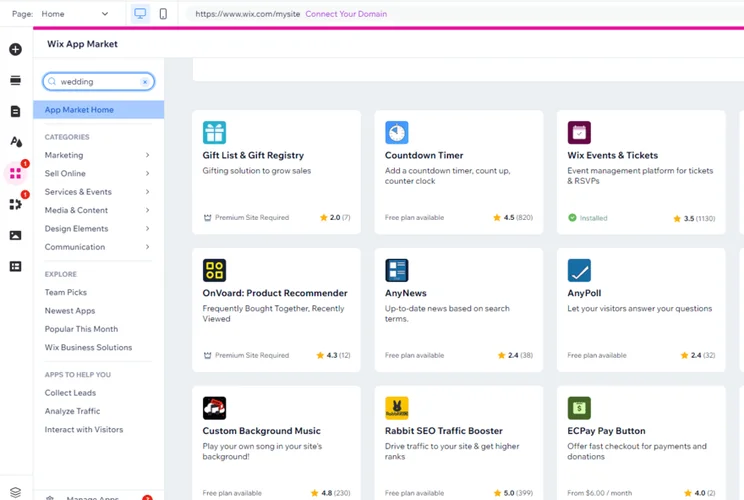Image resolution: width=744 pixels, height=500 pixels.
Task: Open Manage Apps at bottom
Action: click(92, 498)
